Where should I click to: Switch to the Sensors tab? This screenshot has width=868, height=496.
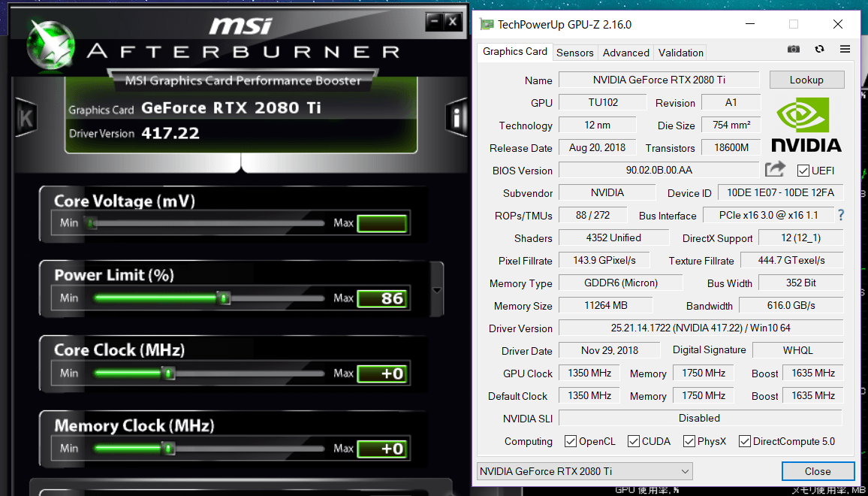[575, 53]
